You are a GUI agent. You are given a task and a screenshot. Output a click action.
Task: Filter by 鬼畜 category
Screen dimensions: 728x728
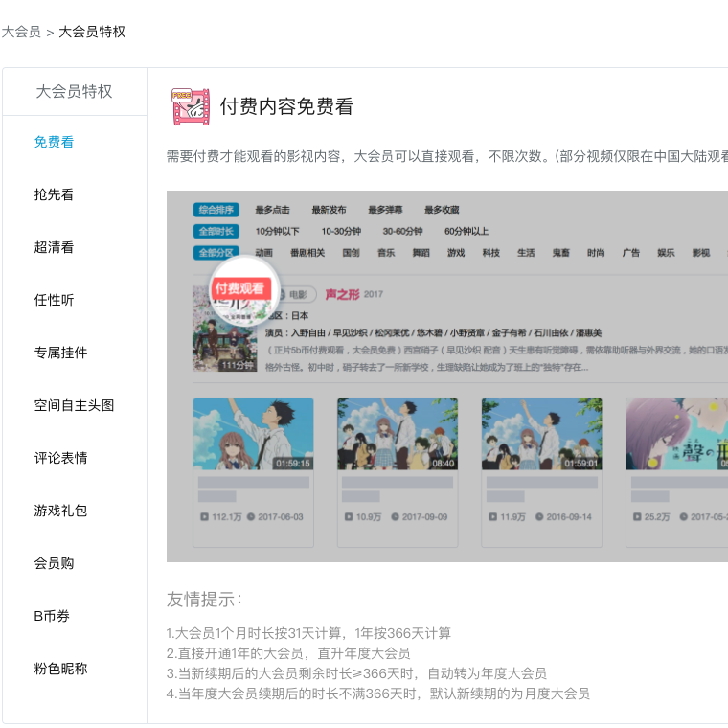pyautogui.click(x=561, y=253)
